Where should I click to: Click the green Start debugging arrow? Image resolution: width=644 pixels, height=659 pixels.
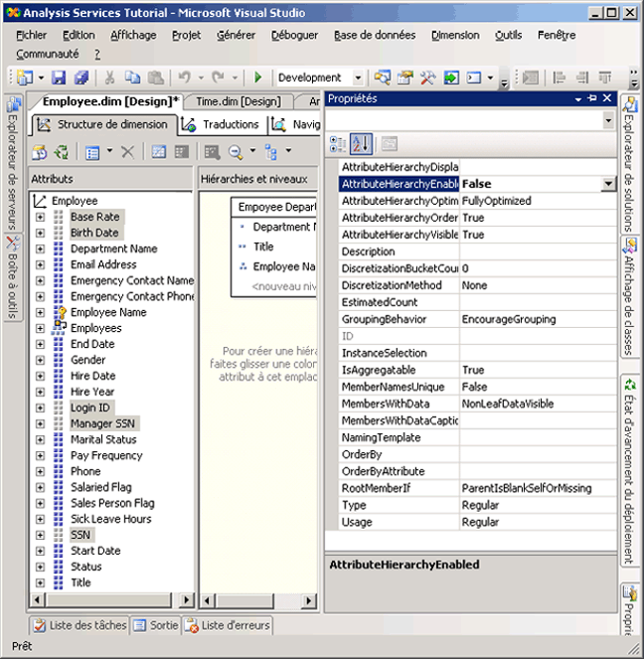tap(258, 78)
